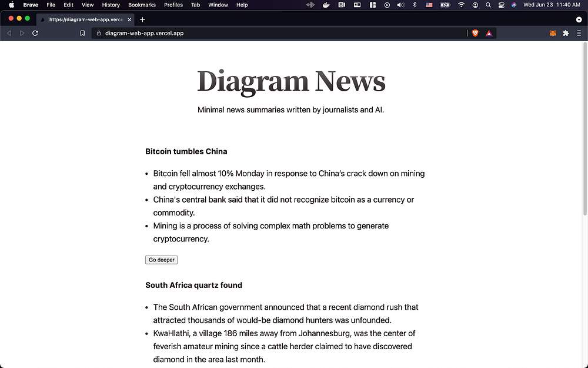Bookmark this page with the bookmark icon
Image resolution: width=588 pixels, height=368 pixels.
coord(82,33)
